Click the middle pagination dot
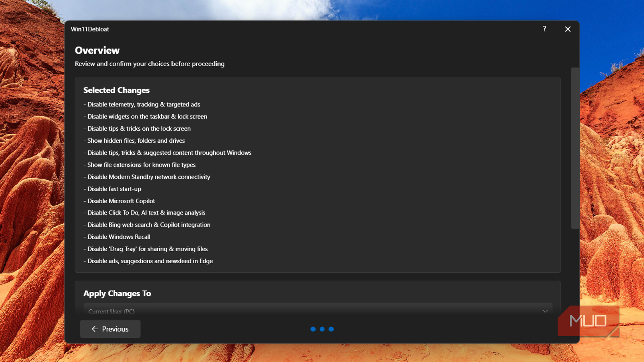Viewport: 644px width, 362px height. (x=322, y=329)
